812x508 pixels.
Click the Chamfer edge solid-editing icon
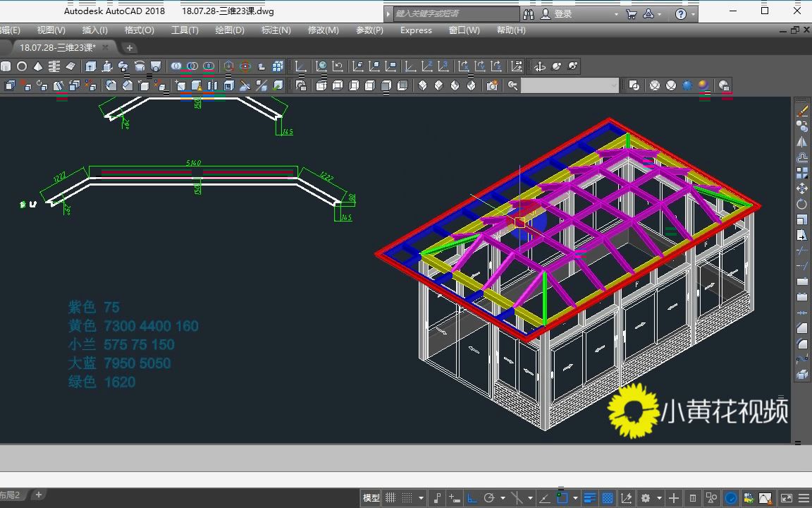(128, 85)
